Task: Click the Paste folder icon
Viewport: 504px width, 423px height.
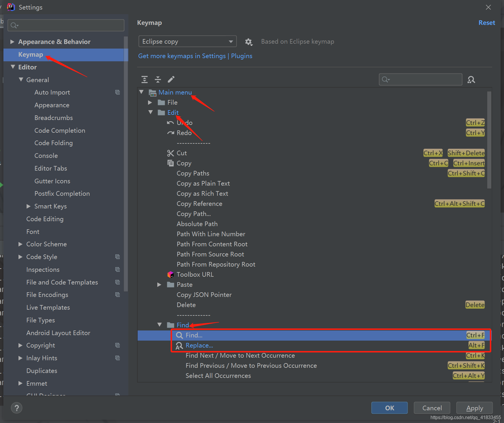Action: [x=171, y=285]
